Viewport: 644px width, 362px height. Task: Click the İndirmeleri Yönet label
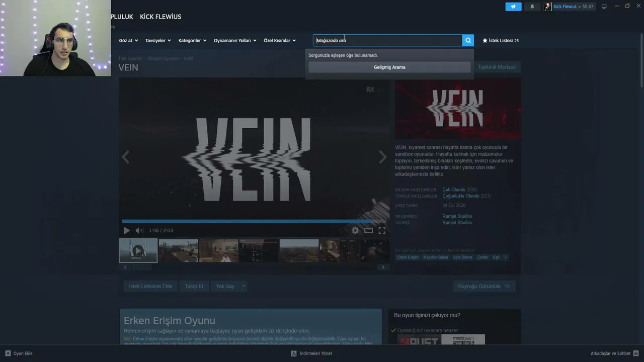coord(315,353)
